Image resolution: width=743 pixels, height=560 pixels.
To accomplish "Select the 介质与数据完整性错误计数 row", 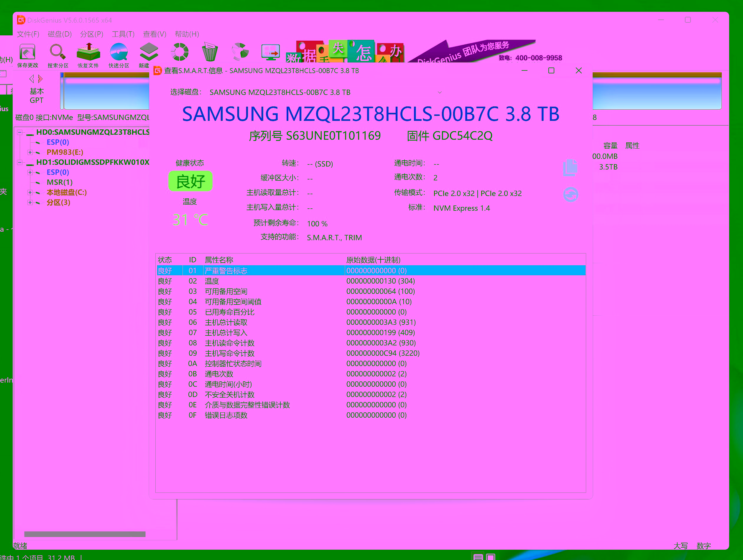I will 371,405.
